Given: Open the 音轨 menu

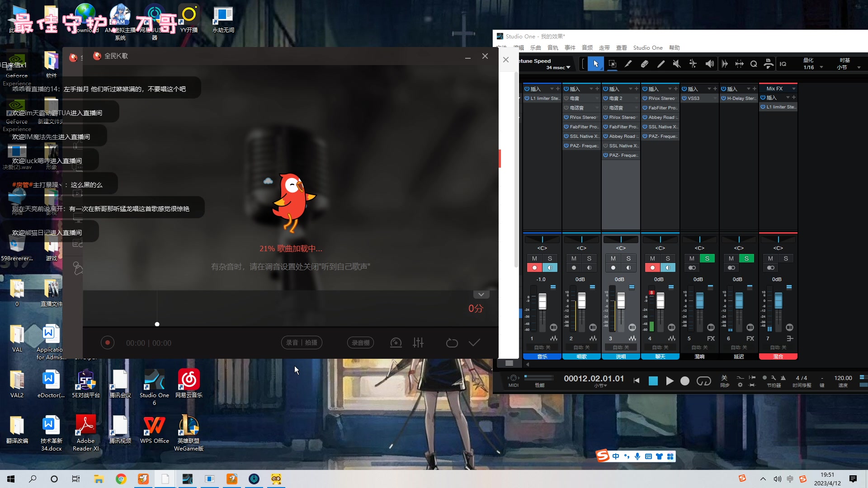Looking at the screenshot, I should pos(552,47).
